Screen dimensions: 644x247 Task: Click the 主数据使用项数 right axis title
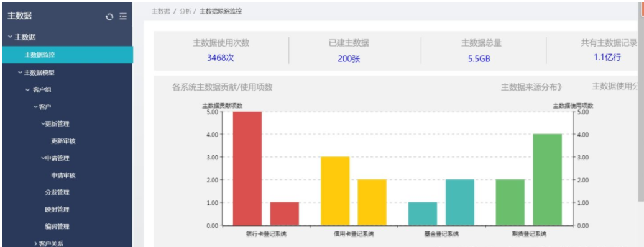tap(573, 106)
